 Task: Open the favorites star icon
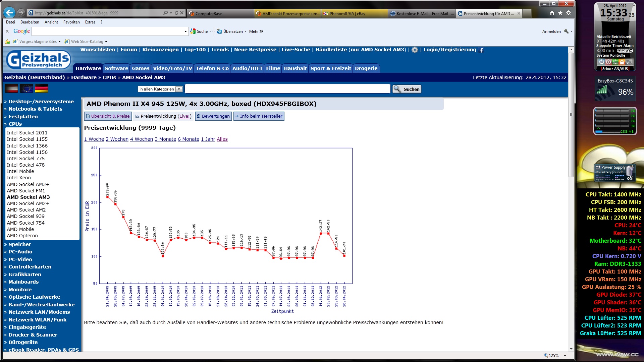click(560, 13)
